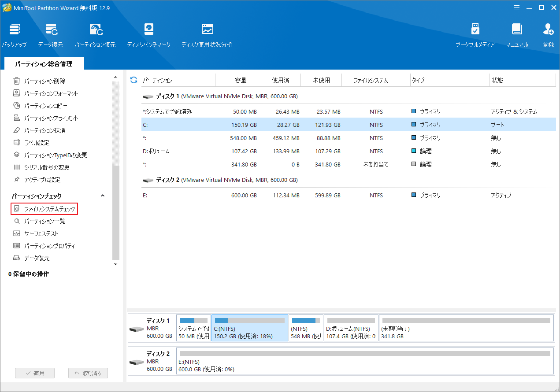Screen dimensions: 560x392
Task: Click the 0 保留中の操作 label
Action: (x=29, y=274)
